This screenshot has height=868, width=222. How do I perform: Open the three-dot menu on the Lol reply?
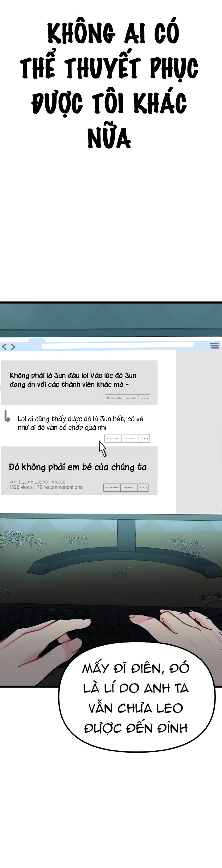(x=144, y=439)
